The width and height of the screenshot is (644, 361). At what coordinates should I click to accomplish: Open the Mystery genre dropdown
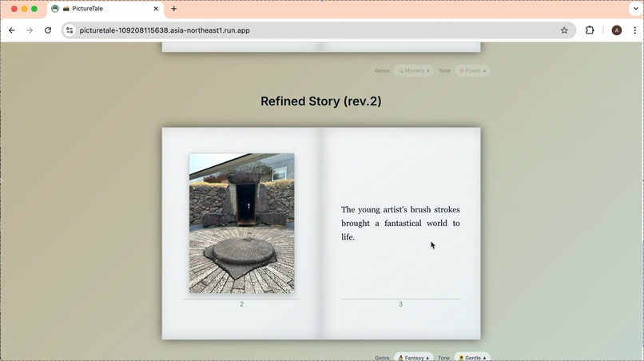[414, 70]
